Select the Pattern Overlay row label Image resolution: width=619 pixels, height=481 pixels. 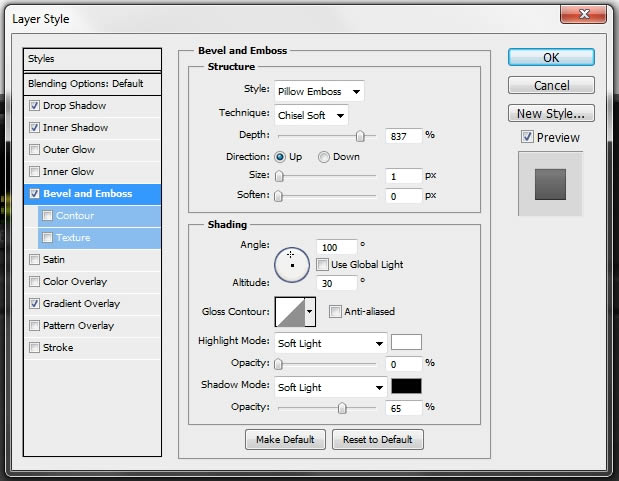click(x=78, y=326)
